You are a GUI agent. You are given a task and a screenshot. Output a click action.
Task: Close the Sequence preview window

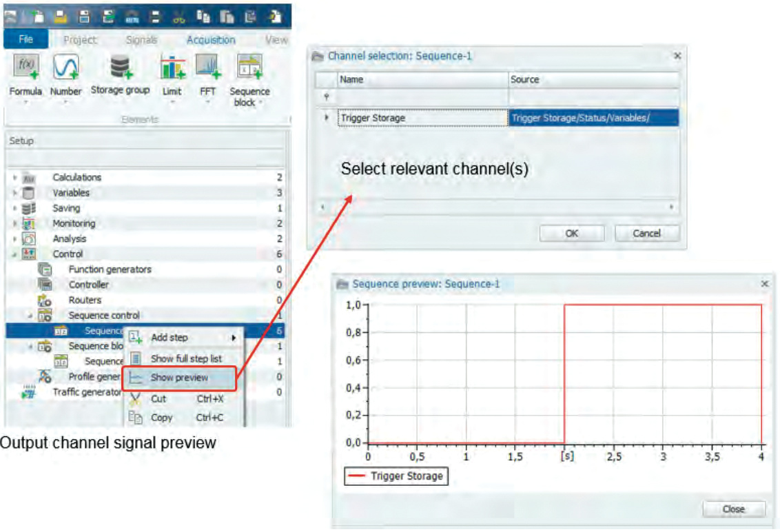[733, 509]
